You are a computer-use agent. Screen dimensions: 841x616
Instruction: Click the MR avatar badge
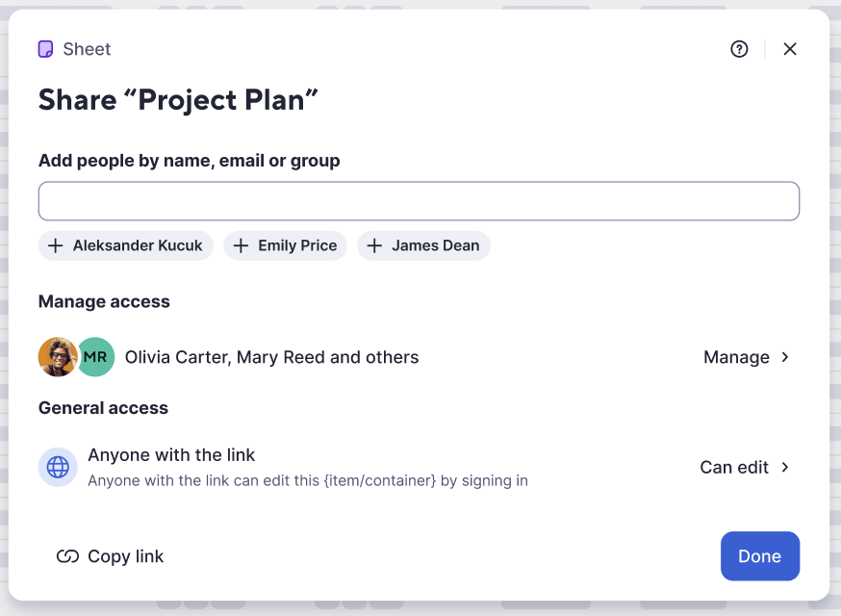[x=95, y=357]
